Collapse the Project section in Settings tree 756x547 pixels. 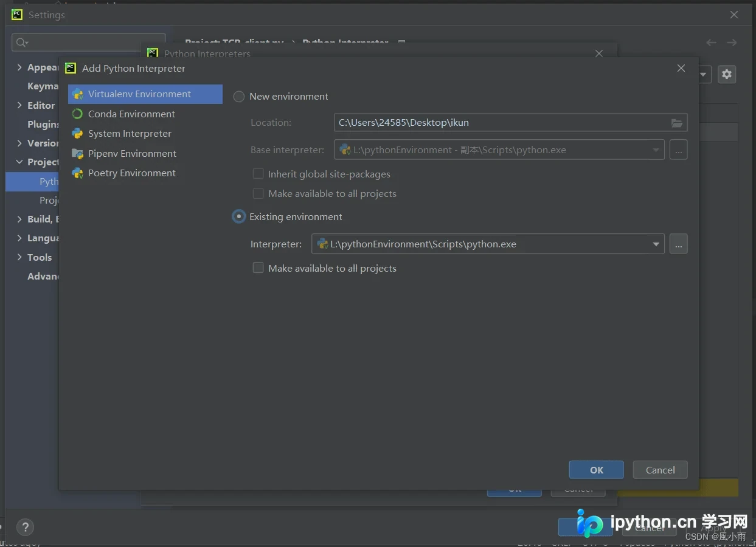[19, 162]
